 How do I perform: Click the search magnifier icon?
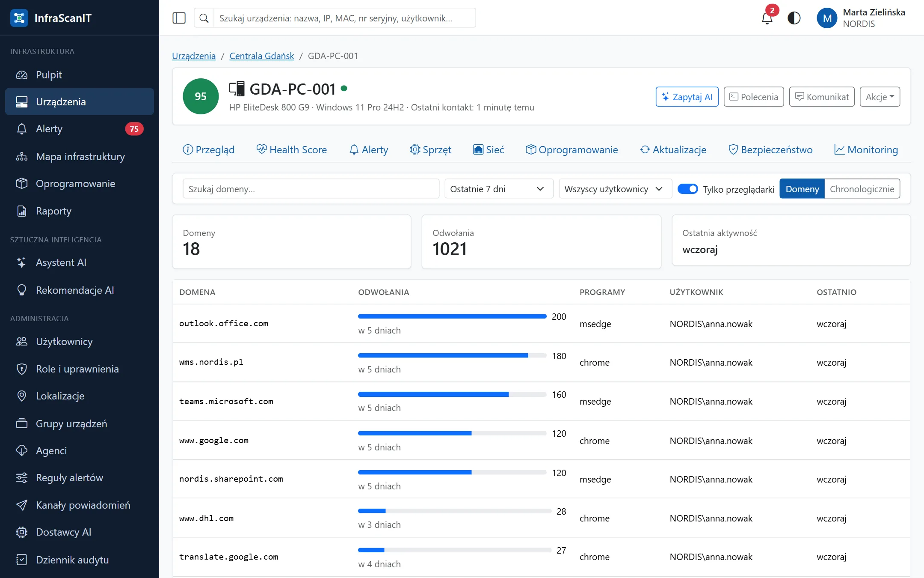(x=204, y=18)
